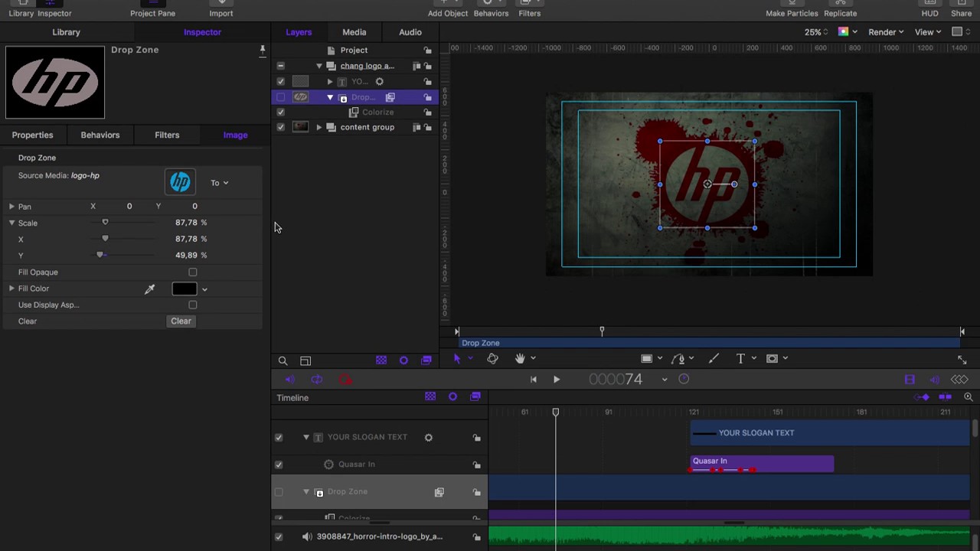Select the Text tool
Image resolution: width=980 pixels, height=551 pixels.
(x=740, y=358)
